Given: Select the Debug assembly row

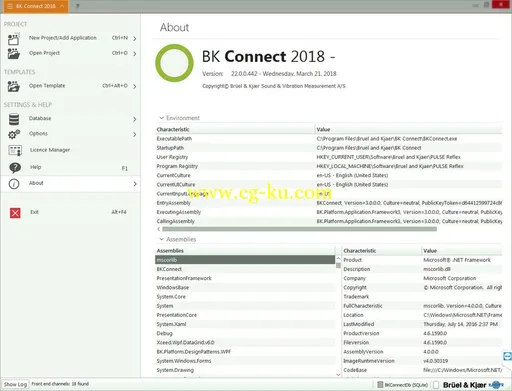Looking at the screenshot, I should click(x=245, y=333).
